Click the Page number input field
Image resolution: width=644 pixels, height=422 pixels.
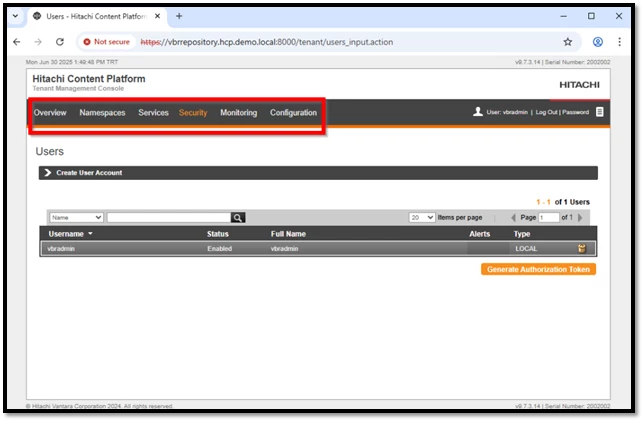[549, 217]
